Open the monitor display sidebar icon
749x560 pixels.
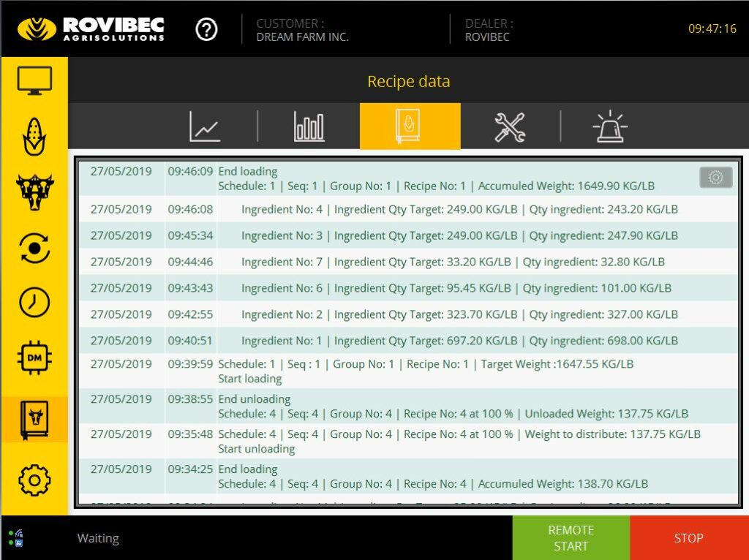pyautogui.click(x=34, y=80)
